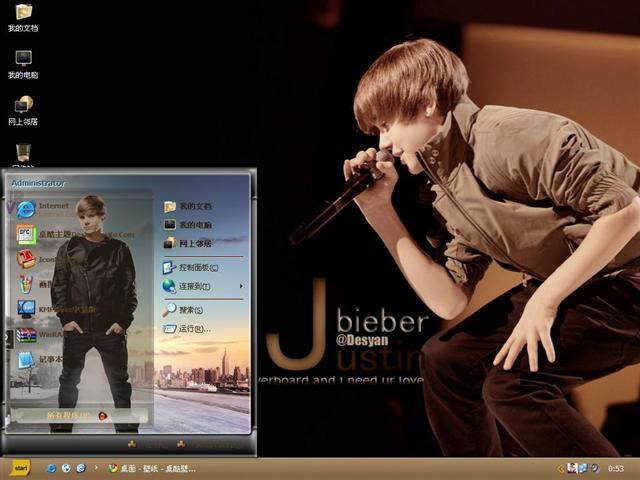Screen dimensions: 640x480
Task: Select the Recycle Bin desktop icon
Action: click(23, 155)
